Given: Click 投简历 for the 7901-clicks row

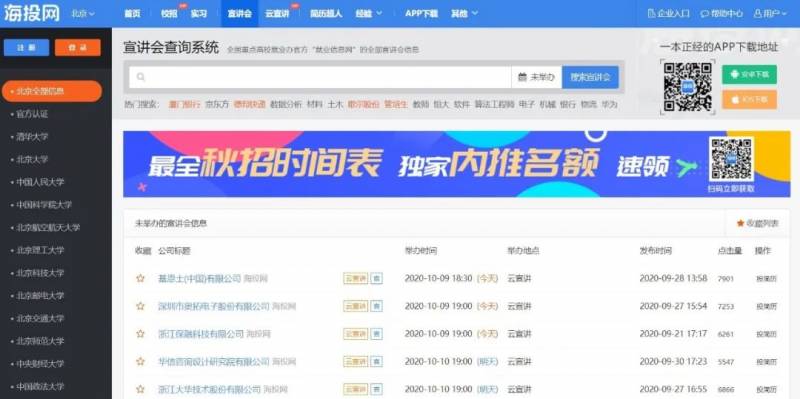Looking at the screenshot, I should click(766, 279).
